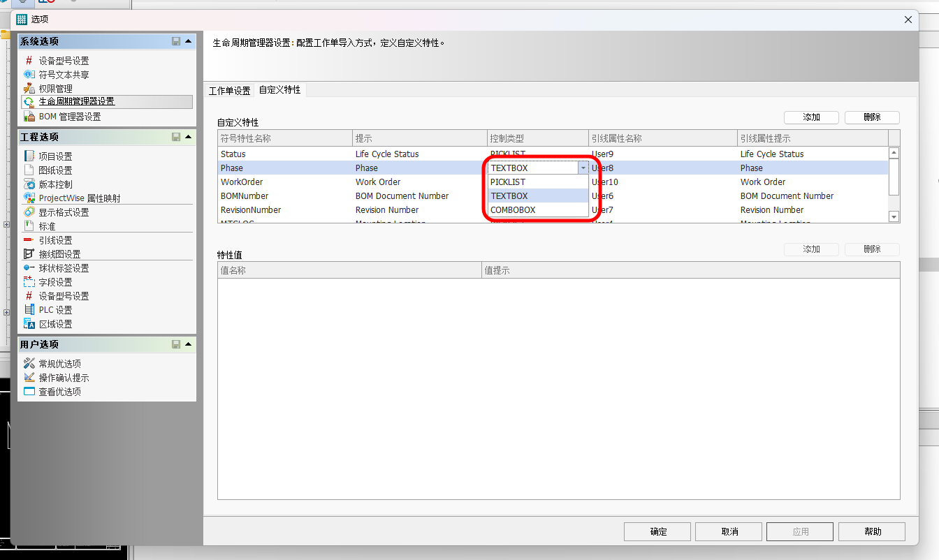
Task: Click the page icon beside 图纸设置
Action: pos(29,170)
